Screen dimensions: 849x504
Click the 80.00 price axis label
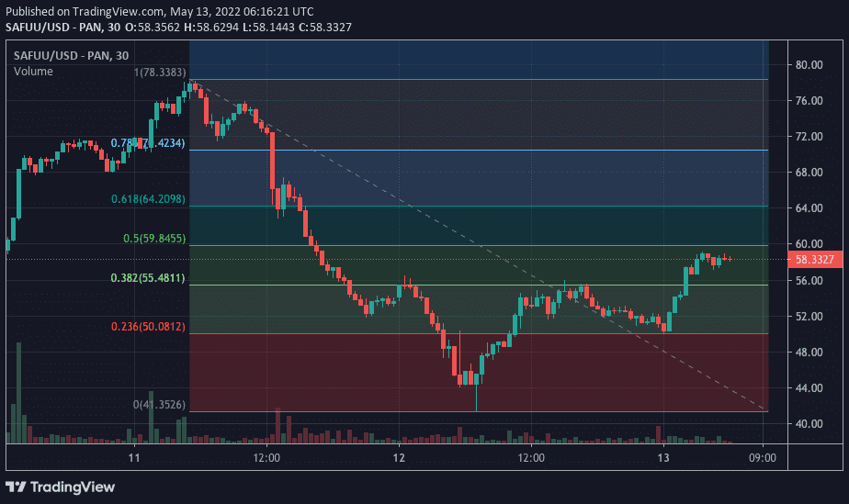pos(809,65)
